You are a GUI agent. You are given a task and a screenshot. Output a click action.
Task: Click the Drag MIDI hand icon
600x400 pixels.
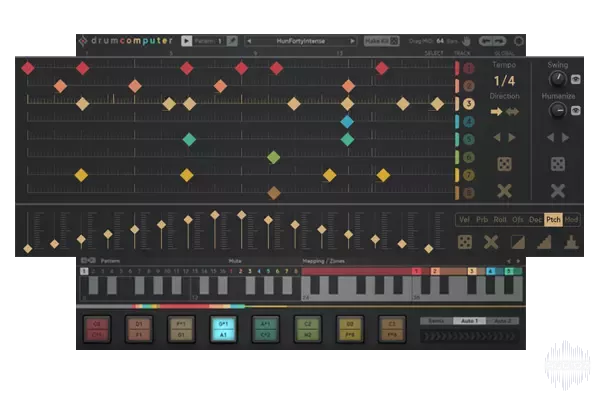point(466,41)
